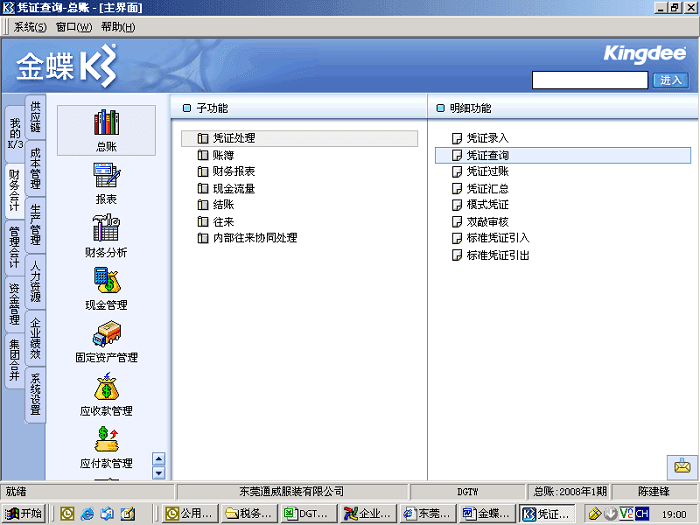Open the 现金管理 cash management icon
Viewport: 700px width, 525px height.
coord(106,288)
